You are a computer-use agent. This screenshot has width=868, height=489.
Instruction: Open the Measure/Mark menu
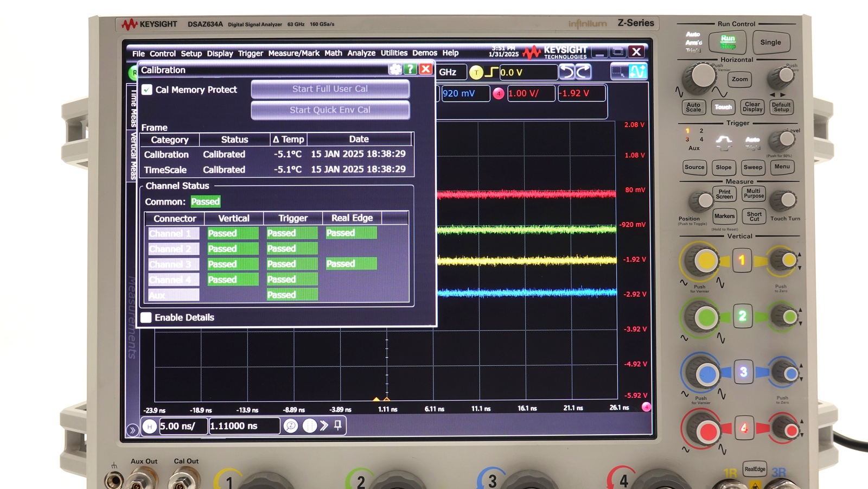click(293, 53)
